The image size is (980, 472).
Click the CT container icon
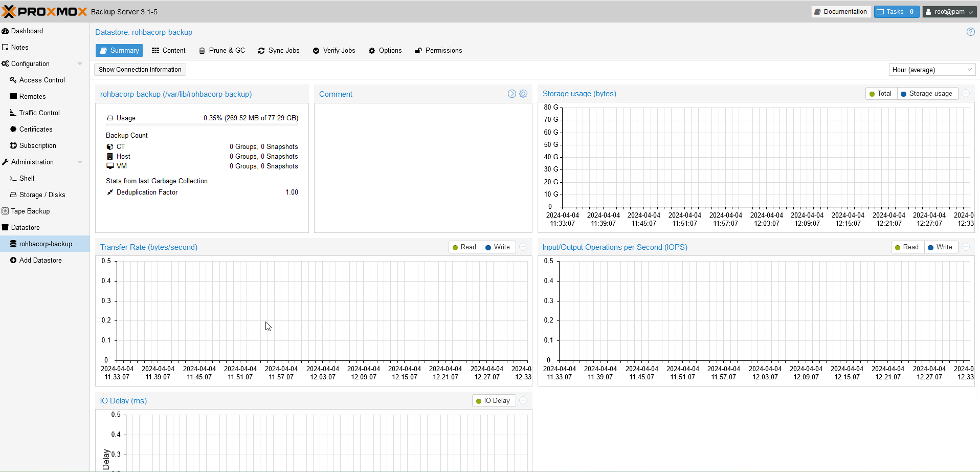click(x=110, y=146)
